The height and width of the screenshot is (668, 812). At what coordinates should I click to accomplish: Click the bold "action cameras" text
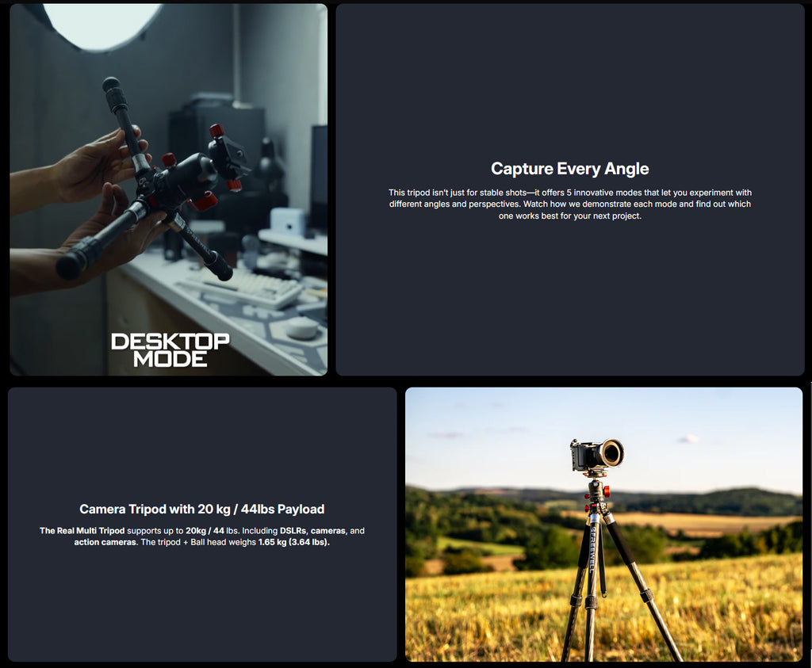105,543
